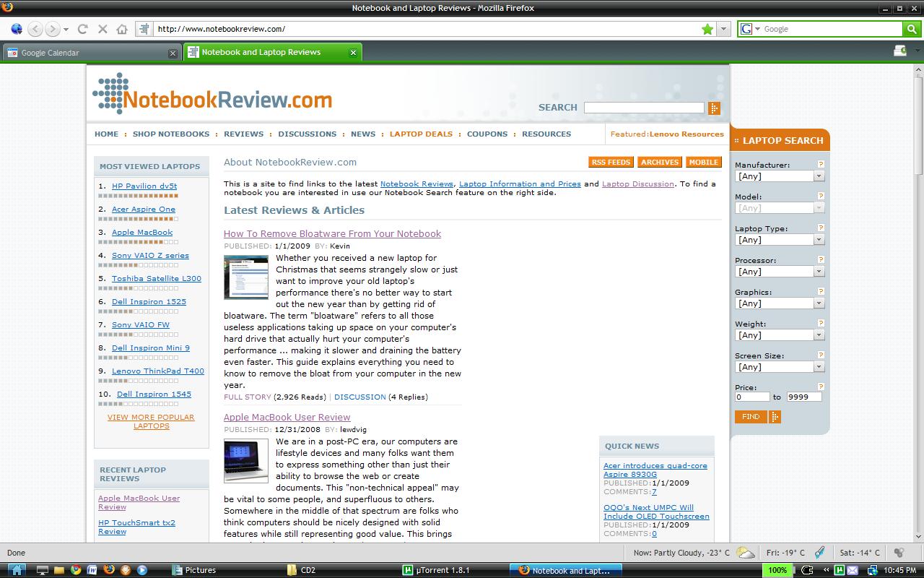
Task: Click the minimum price field showing 0
Action: click(752, 397)
